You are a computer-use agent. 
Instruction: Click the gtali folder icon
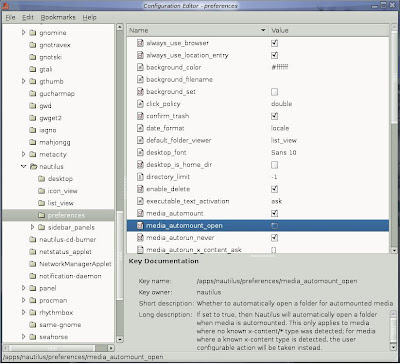coord(32,69)
